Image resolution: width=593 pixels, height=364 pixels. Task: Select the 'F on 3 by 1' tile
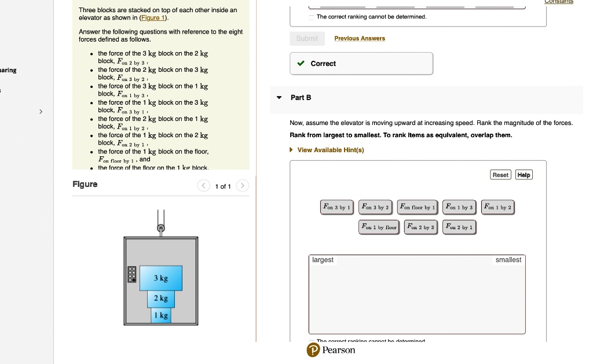point(337,207)
